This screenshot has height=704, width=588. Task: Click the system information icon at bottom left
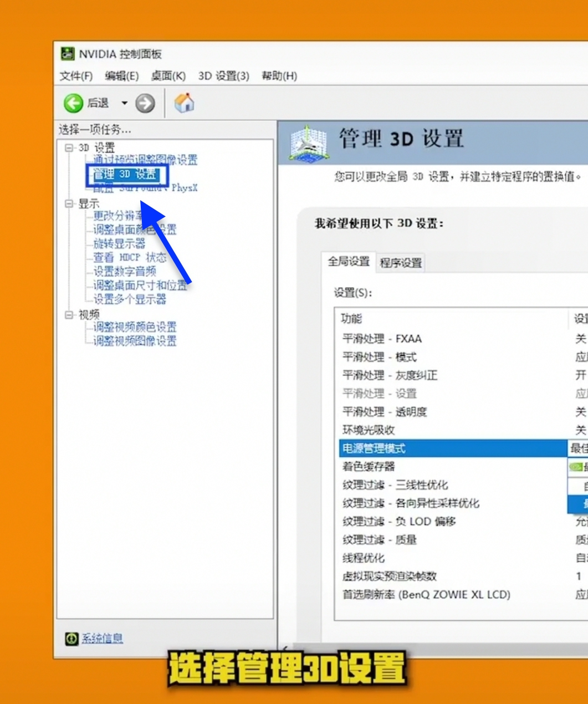click(72, 639)
